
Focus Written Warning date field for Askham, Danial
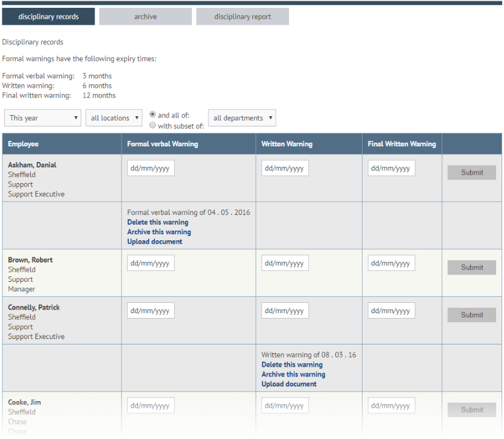coord(285,168)
